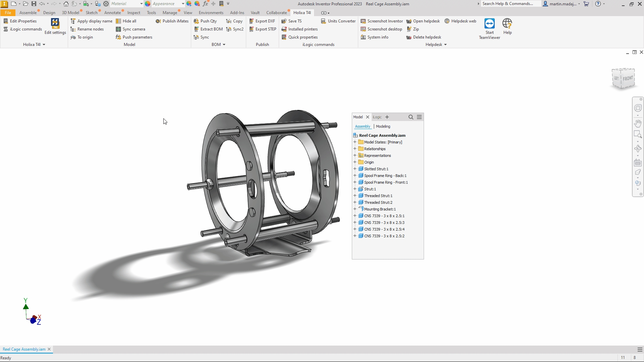The image size is (644, 362).
Task: Expand the Spool Frame Ring - Back:1 node
Action: [355, 176]
